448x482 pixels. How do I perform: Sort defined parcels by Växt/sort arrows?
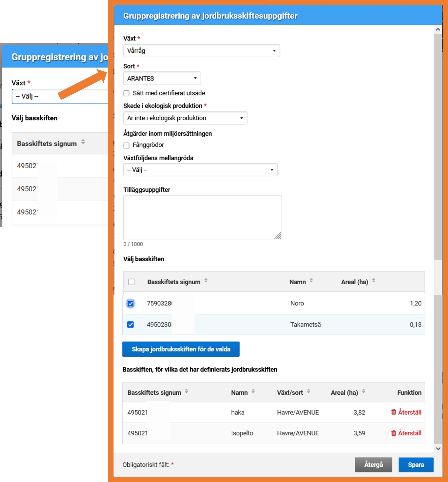click(308, 391)
